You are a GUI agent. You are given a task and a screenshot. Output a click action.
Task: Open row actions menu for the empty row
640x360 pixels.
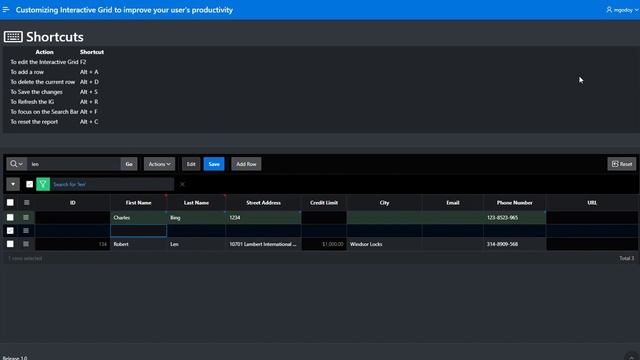pyautogui.click(x=26, y=231)
